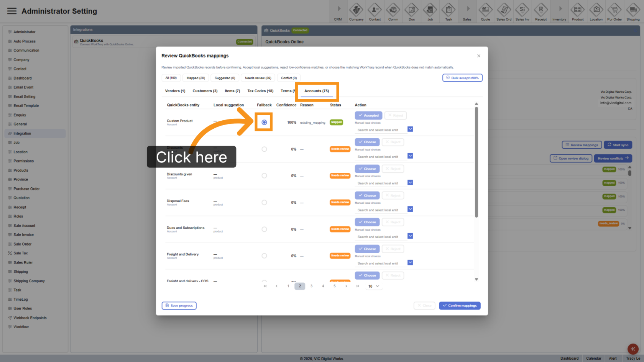644x362 pixels.
Task: Switch to the Items (7) tab
Action: [232, 91]
